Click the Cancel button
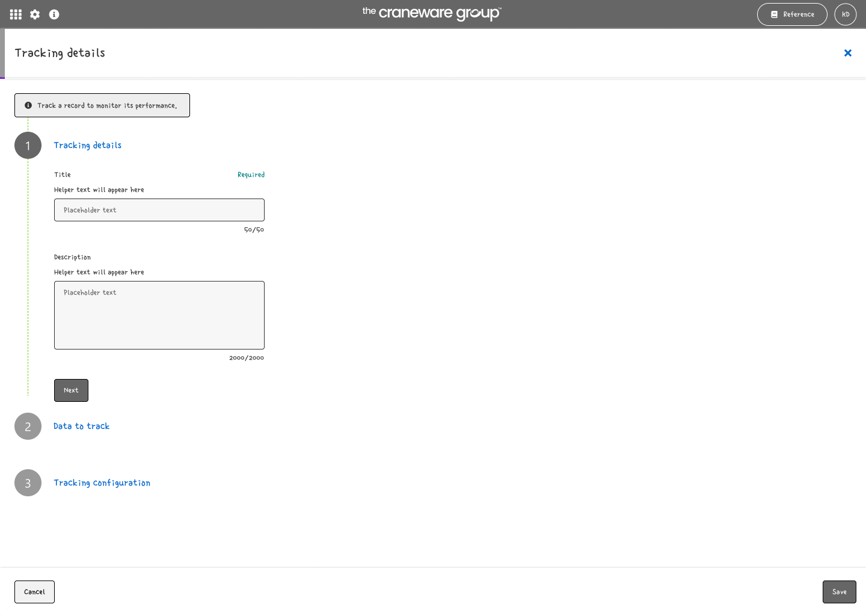 [x=34, y=592]
